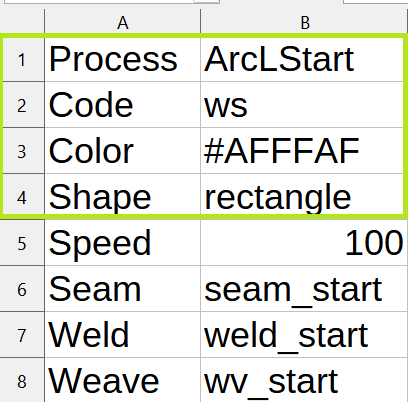
Task: Click the Weave label cell
Action: [x=122, y=380]
